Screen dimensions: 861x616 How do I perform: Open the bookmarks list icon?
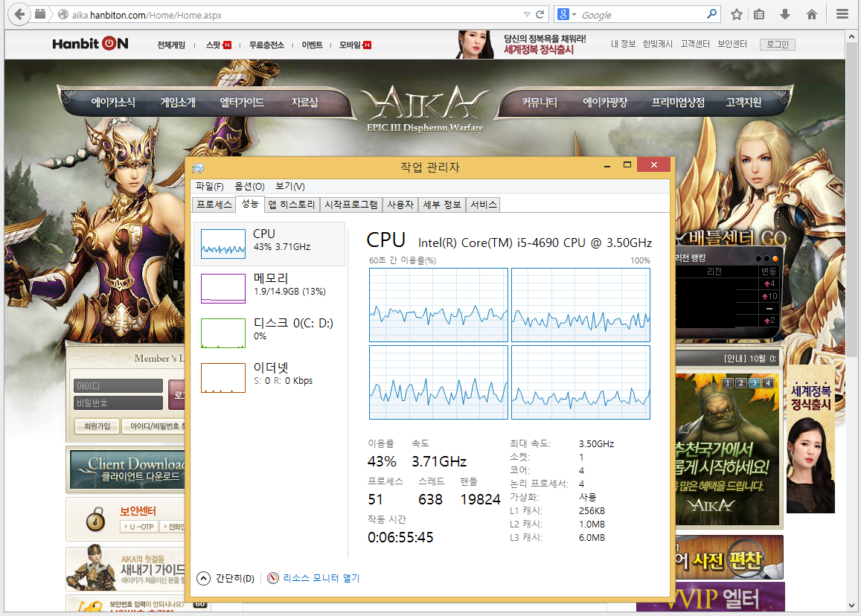[759, 14]
